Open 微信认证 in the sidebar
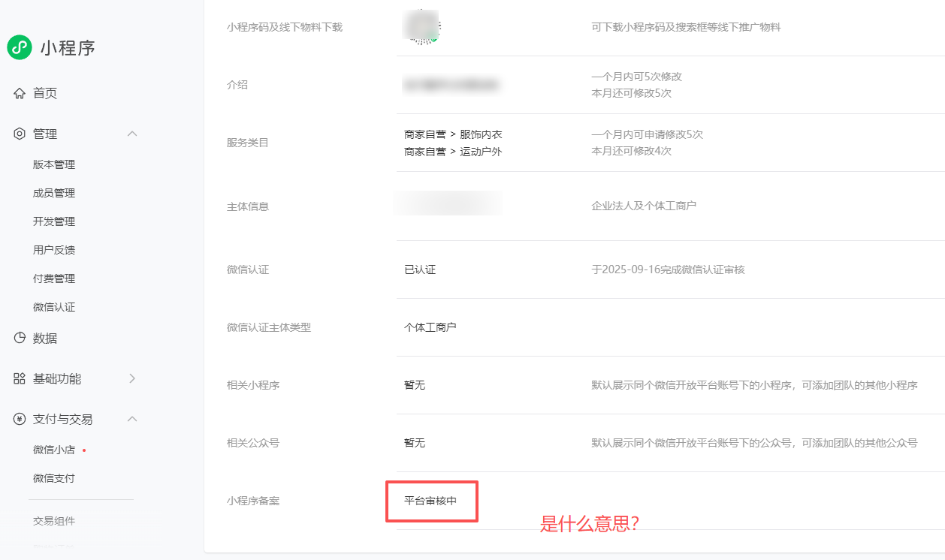945x560 pixels. tap(54, 307)
